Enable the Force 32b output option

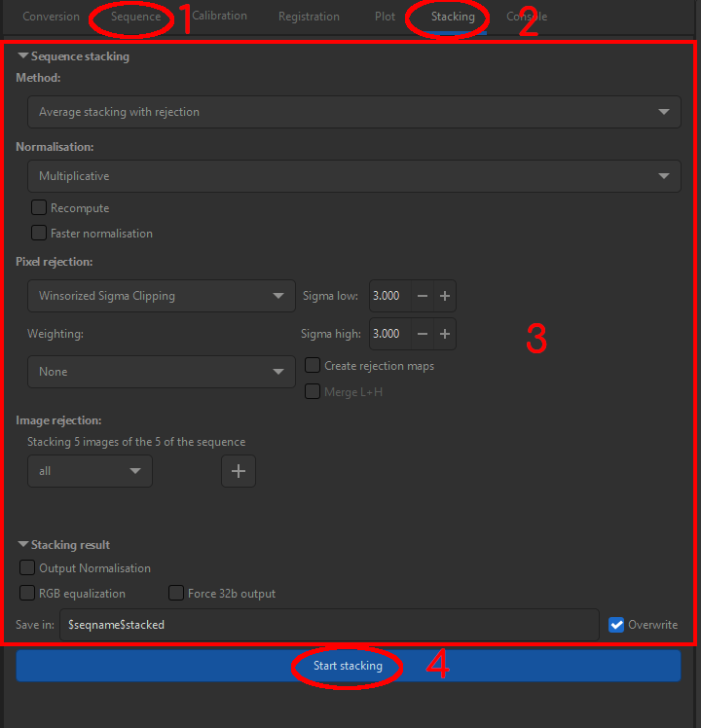pyautogui.click(x=176, y=594)
